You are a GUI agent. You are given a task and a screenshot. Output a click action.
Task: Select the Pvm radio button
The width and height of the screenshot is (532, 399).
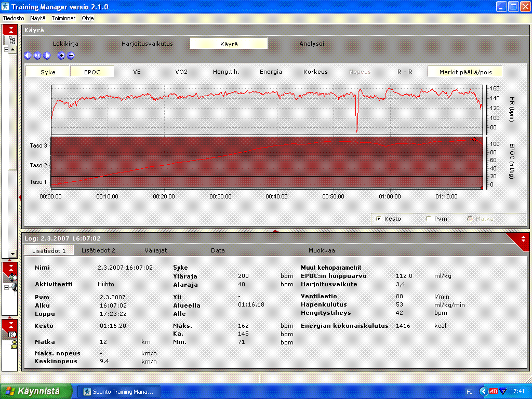[x=428, y=219]
